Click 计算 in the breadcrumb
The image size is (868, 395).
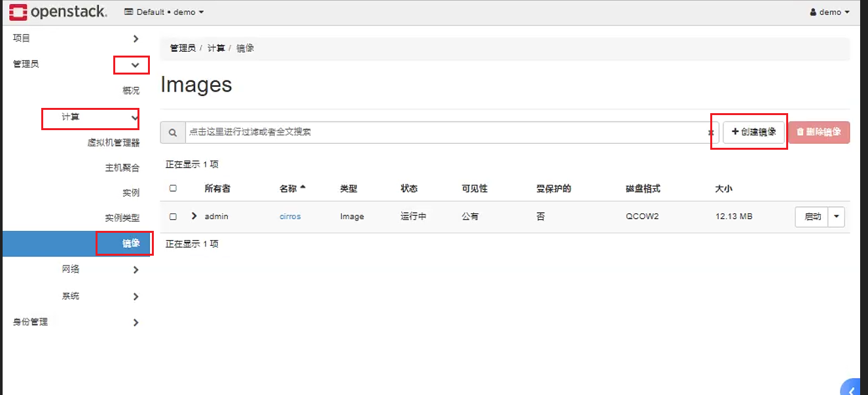216,48
